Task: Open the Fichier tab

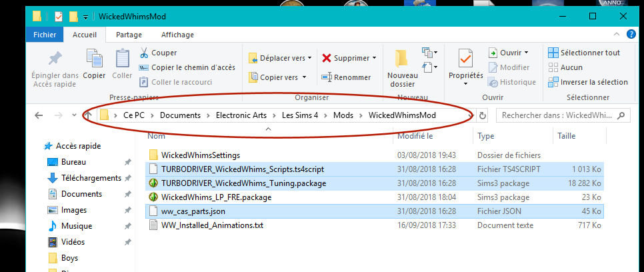Action: click(45, 35)
